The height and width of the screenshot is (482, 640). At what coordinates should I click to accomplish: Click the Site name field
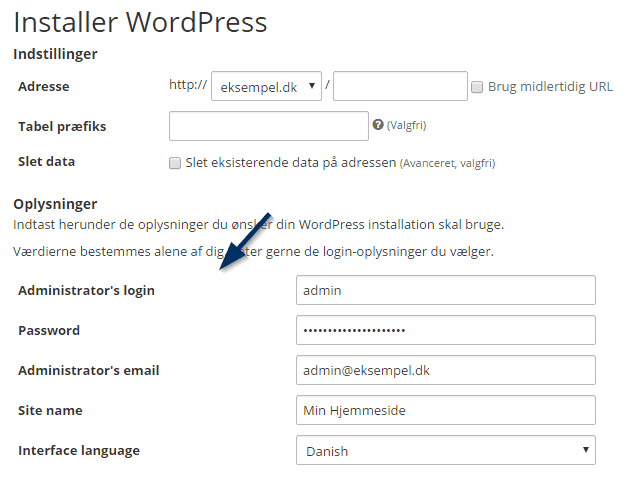click(446, 410)
